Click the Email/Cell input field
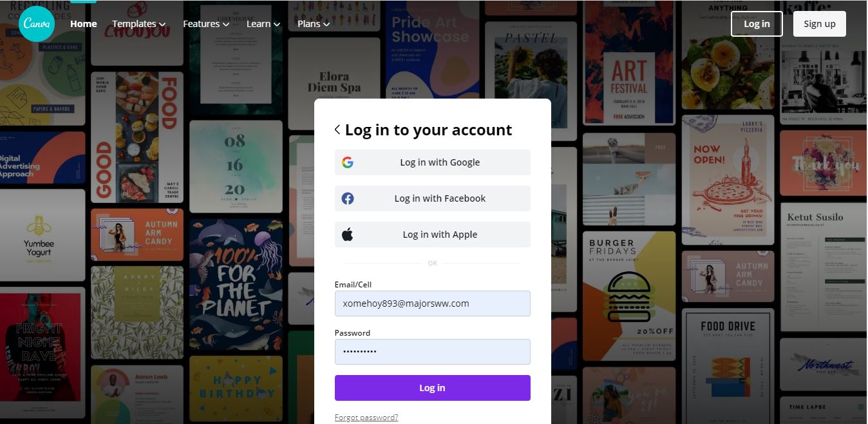Image resolution: width=868 pixels, height=424 pixels. 433,304
